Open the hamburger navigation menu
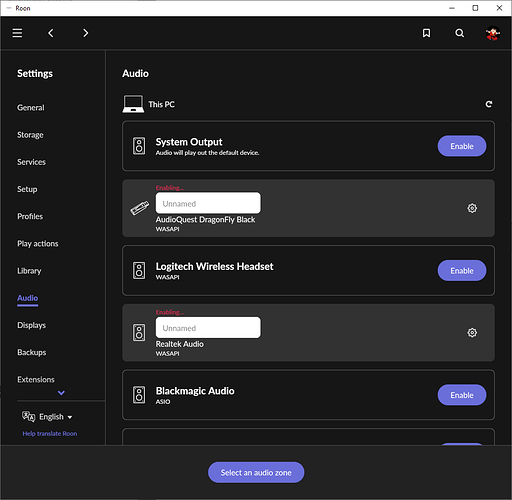The height and width of the screenshot is (500, 512). pos(17,33)
